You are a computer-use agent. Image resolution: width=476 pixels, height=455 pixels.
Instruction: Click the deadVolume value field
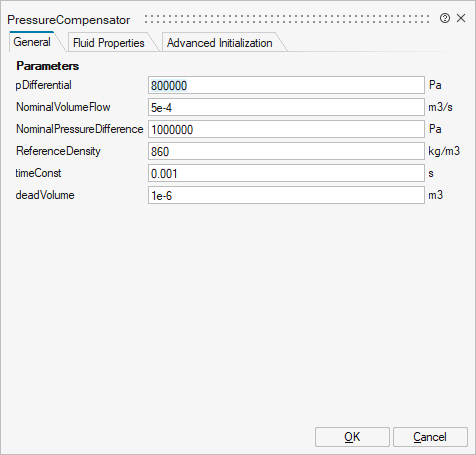tap(286, 195)
